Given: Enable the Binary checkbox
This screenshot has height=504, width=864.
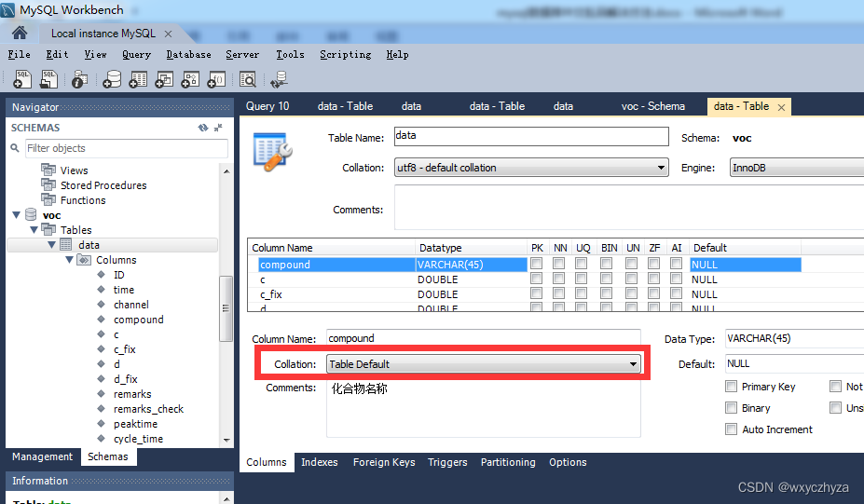Looking at the screenshot, I should [x=732, y=408].
